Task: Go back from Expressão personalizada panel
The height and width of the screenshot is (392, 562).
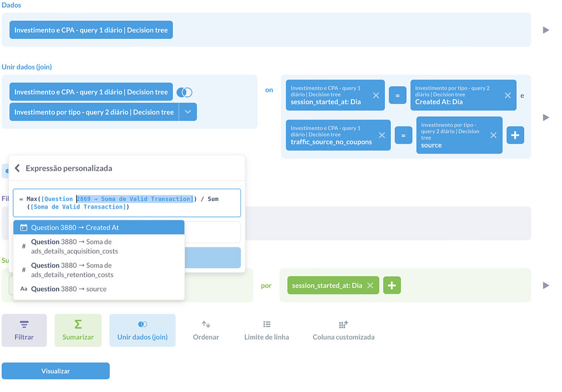Action: (x=17, y=168)
